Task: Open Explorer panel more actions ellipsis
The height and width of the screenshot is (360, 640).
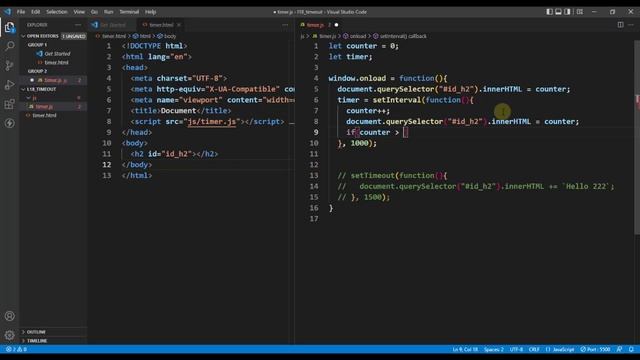Action: click(x=78, y=25)
